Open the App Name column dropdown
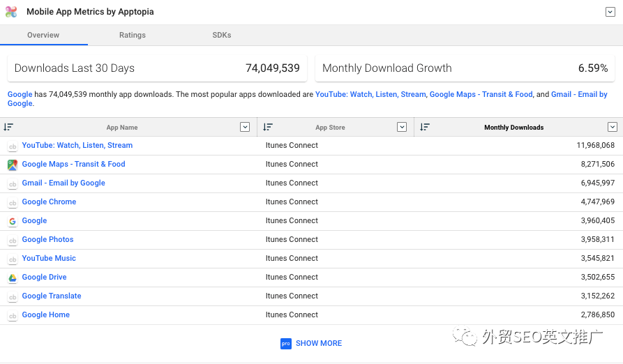The height and width of the screenshot is (364, 623). click(245, 127)
